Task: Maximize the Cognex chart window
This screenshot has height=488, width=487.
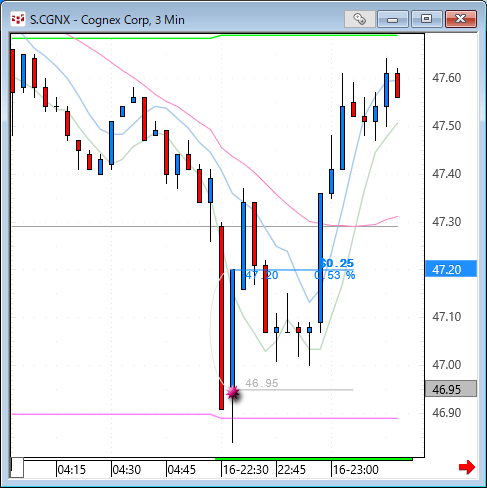Action: [x=426, y=19]
